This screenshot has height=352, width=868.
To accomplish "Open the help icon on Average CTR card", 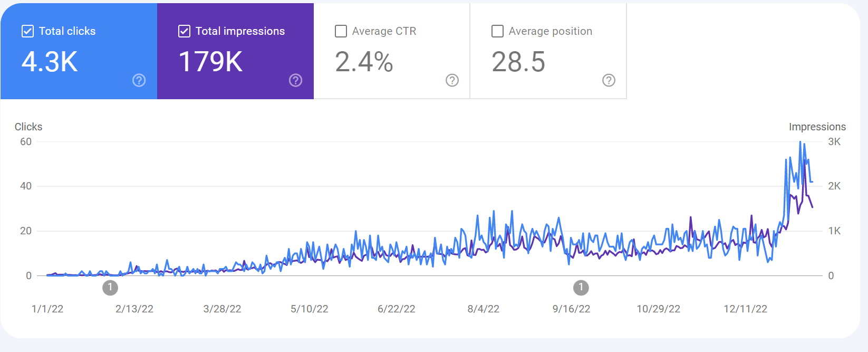I will (x=452, y=80).
